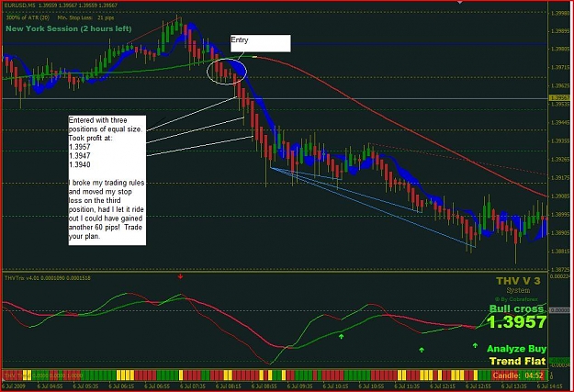Screen dimensions: 574x392
Task: Click the "6 Jul 06:55" time axis label
Action: [157, 386]
